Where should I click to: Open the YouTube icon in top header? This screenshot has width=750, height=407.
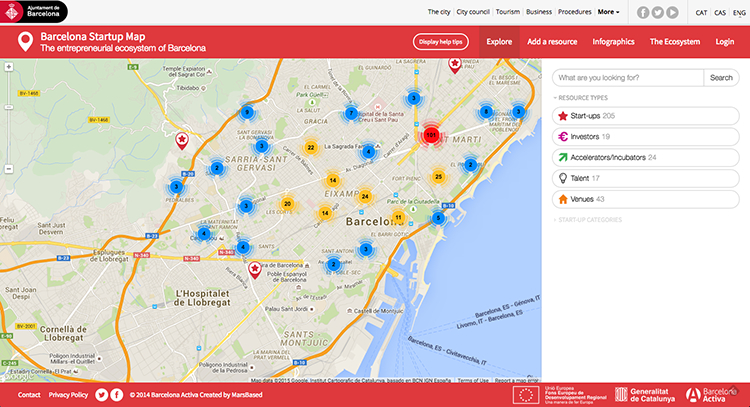tap(672, 12)
